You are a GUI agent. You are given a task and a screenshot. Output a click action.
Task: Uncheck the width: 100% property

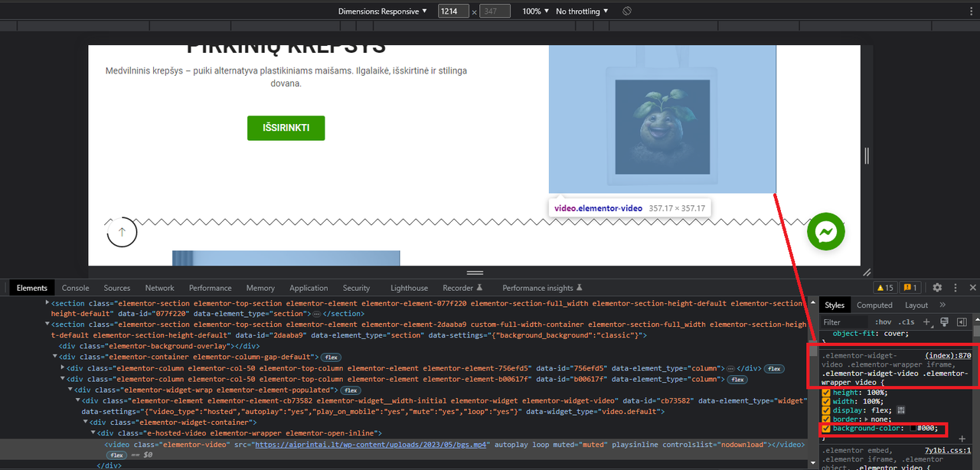(x=826, y=401)
